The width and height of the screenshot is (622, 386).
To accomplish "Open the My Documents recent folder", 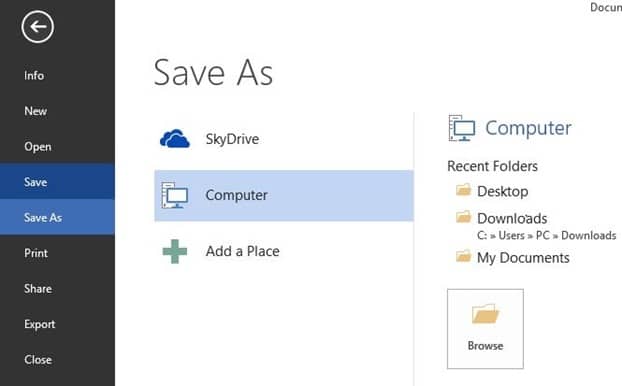I will click(523, 257).
